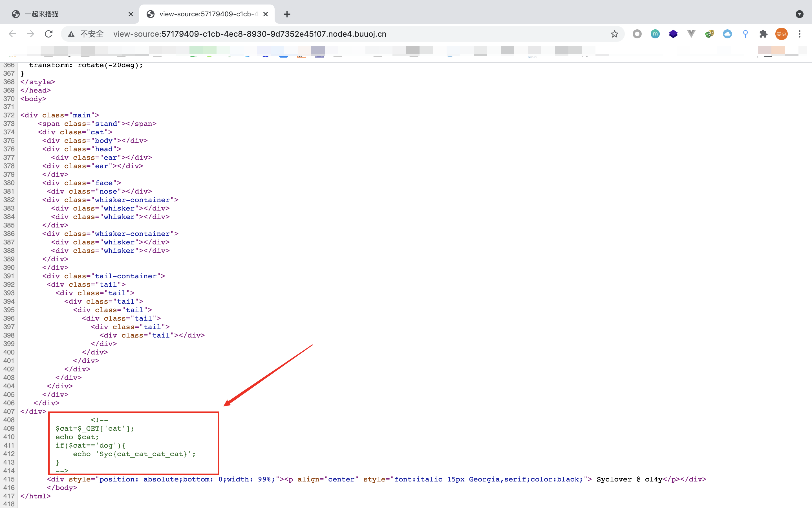The image size is (812, 508).
Task: Click the not-secure warning triangle icon
Action: (71, 34)
